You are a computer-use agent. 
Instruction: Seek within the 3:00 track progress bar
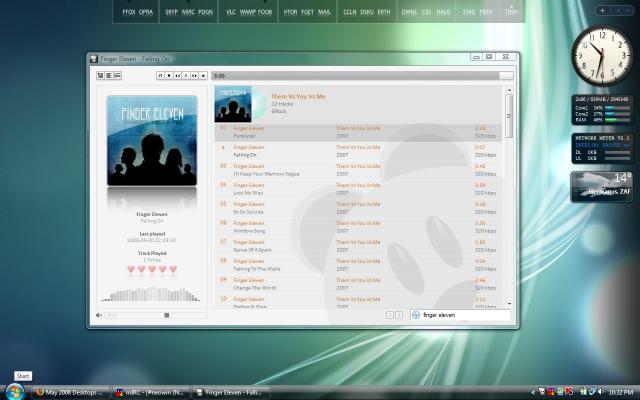pos(362,76)
